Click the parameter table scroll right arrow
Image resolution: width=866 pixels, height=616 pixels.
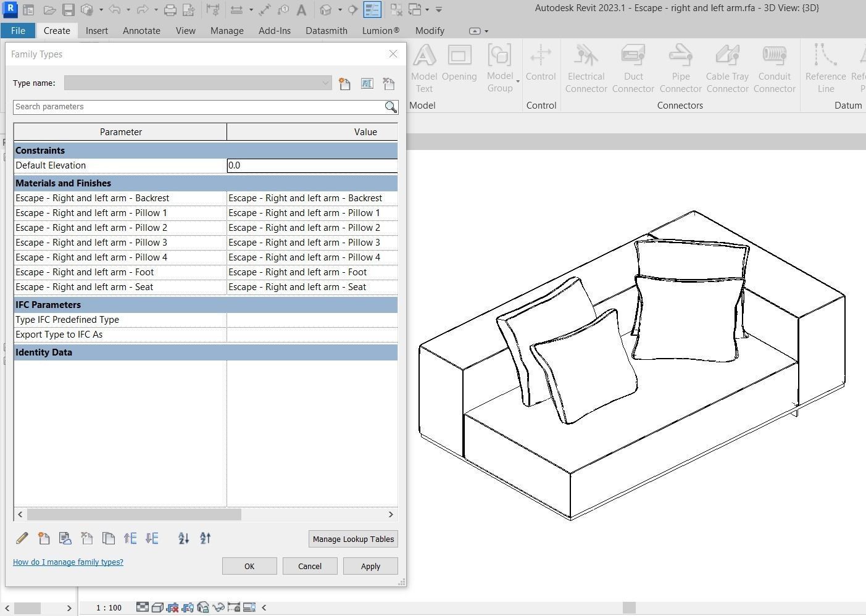pos(391,514)
